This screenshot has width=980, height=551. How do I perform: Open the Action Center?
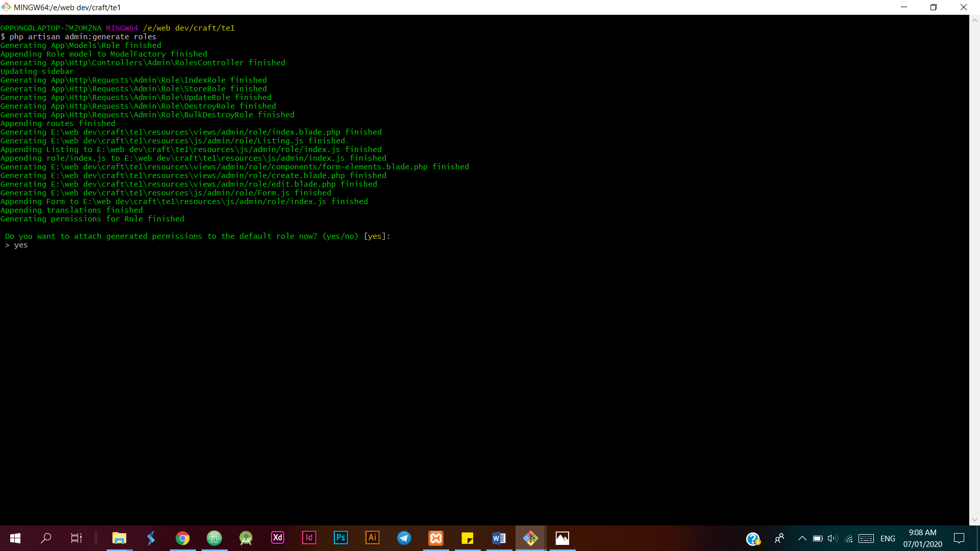pyautogui.click(x=959, y=538)
